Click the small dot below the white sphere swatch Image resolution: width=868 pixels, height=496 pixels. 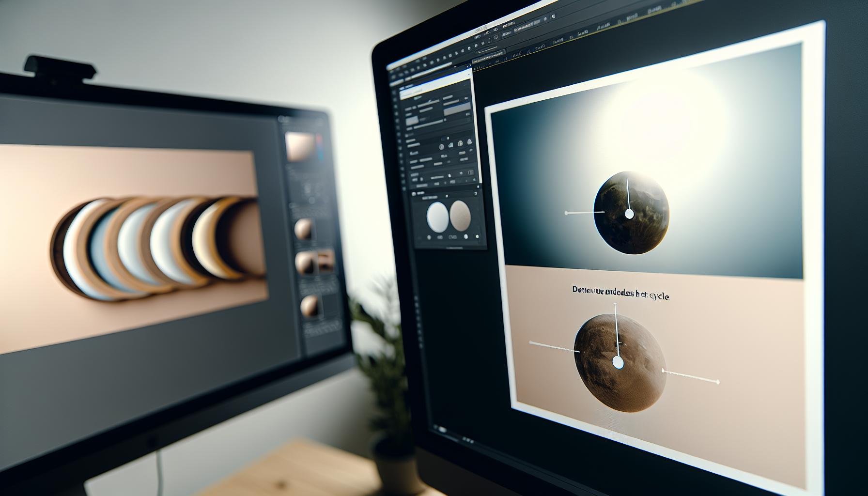[x=430, y=237]
